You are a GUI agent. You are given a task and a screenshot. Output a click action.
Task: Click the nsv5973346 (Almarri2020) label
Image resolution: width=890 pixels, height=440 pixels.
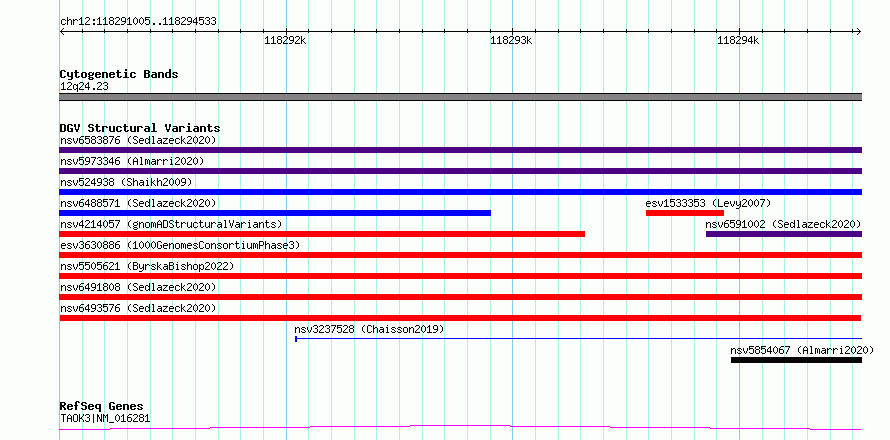(x=132, y=161)
